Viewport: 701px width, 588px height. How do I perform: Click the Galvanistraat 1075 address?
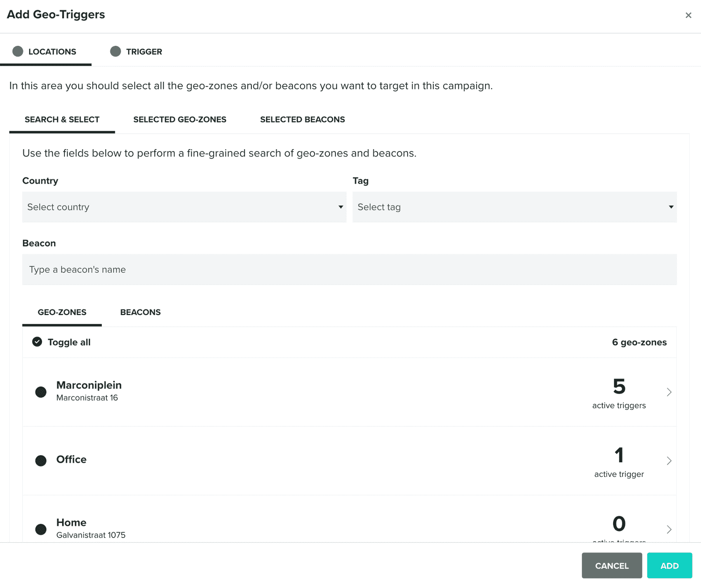click(91, 535)
